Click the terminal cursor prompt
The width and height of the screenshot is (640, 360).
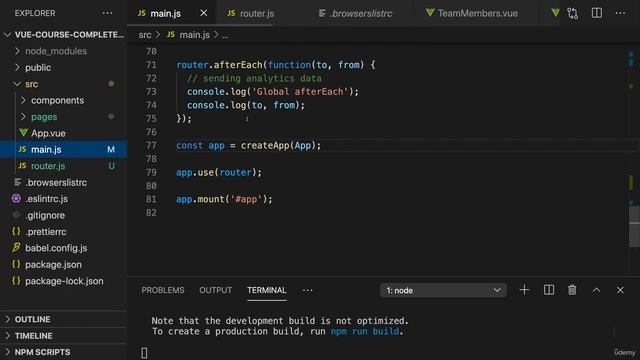coord(144,353)
